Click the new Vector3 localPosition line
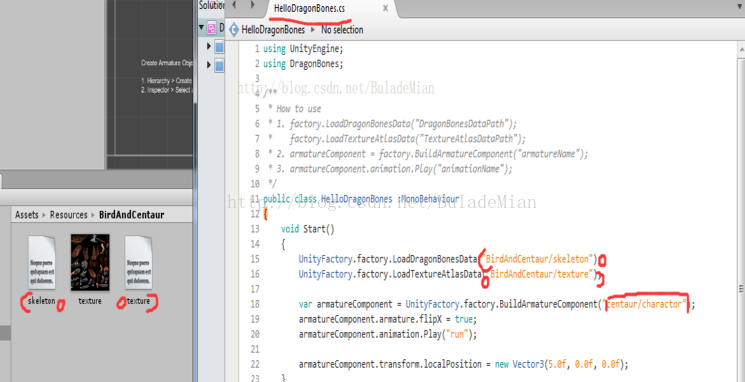This screenshot has width=745, height=382. [463, 364]
